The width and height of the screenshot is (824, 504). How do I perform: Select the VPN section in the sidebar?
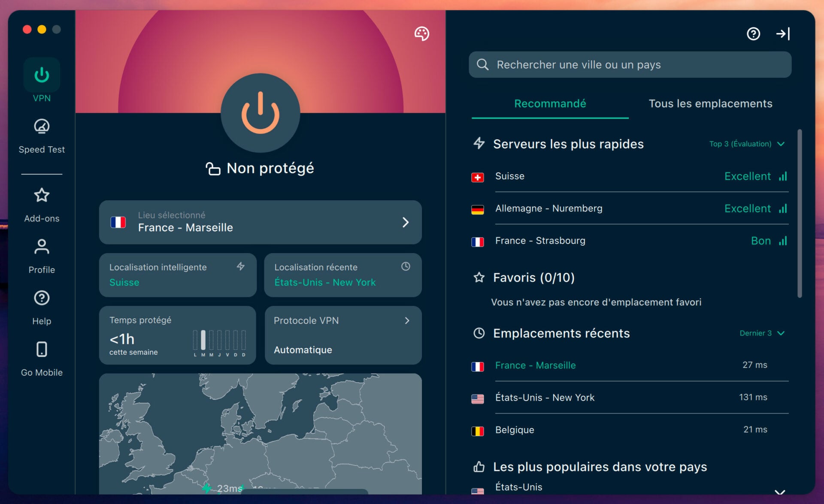[41, 81]
